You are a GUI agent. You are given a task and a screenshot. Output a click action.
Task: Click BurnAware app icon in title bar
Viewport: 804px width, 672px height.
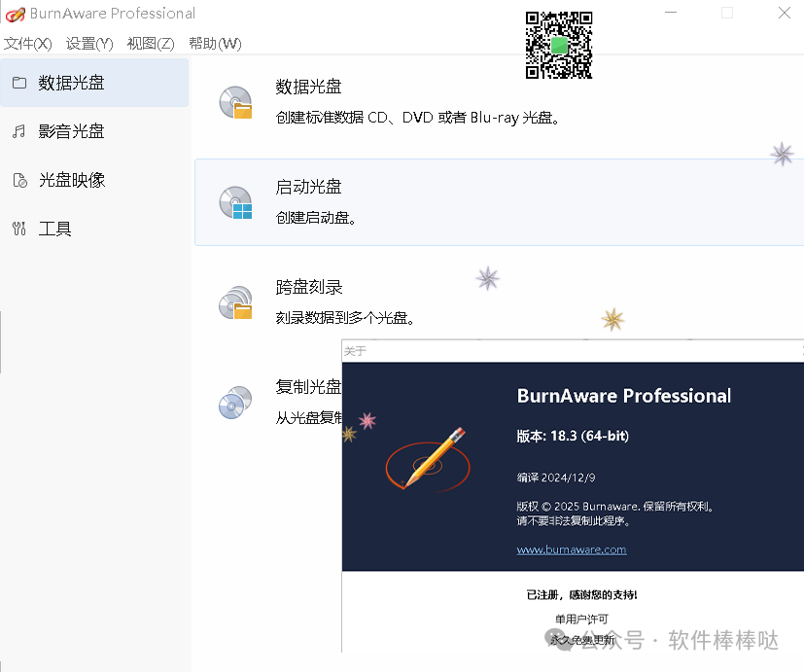pos(15,14)
